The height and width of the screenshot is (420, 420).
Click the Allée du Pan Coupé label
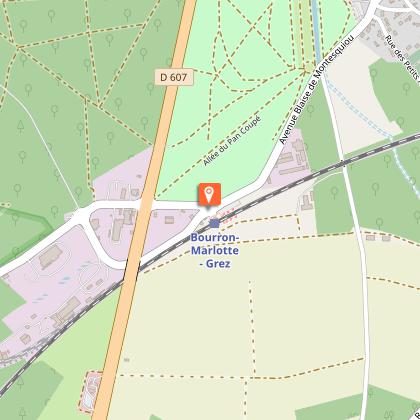point(232,141)
